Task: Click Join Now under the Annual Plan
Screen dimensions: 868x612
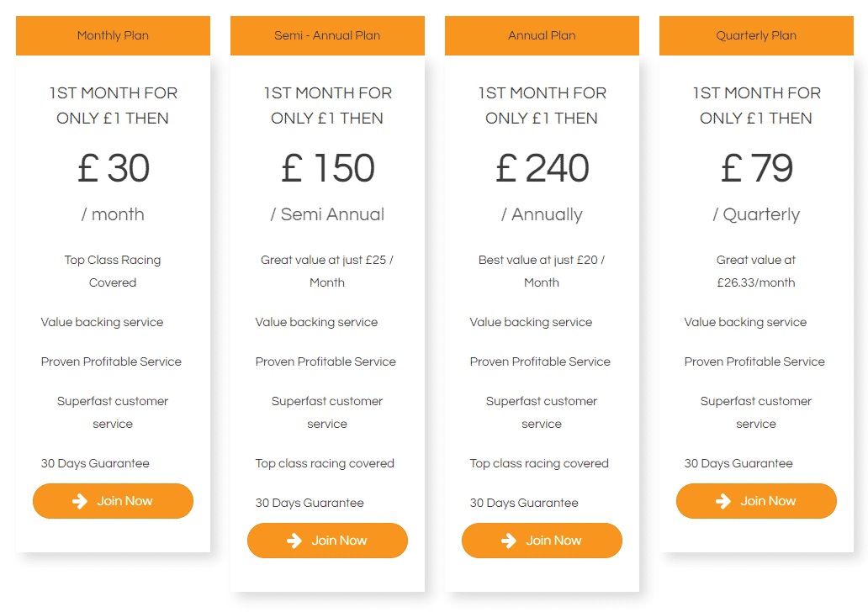Action: (542, 541)
